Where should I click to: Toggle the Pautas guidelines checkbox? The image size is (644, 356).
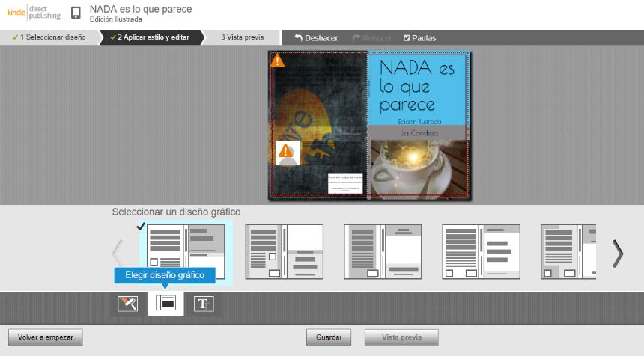tap(407, 38)
